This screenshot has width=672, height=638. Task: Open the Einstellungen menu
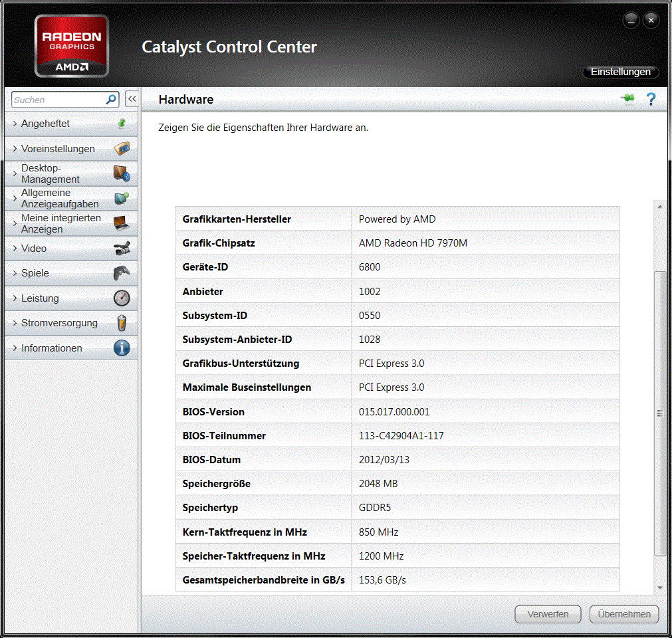pyautogui.click(x=621, y=72)
